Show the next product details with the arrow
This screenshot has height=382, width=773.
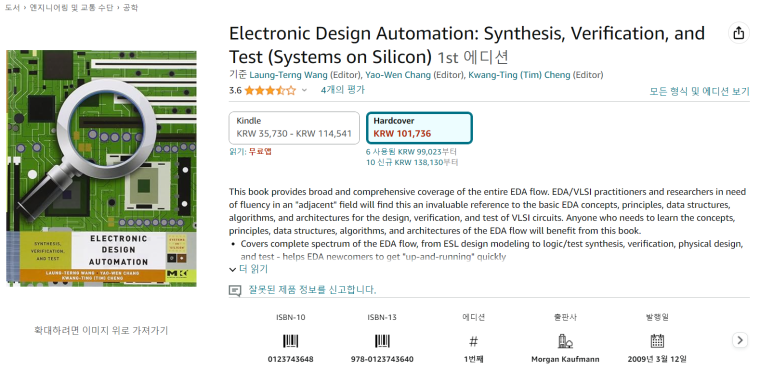pyautogui.click(x=740, y=340)
